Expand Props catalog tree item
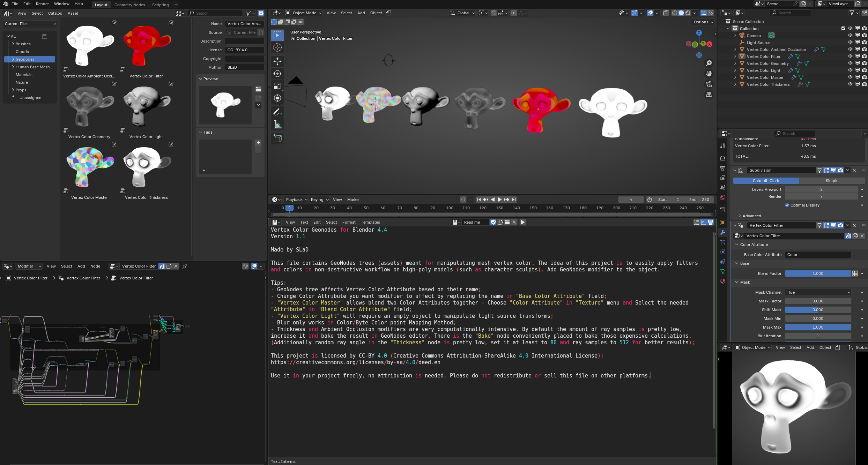 click(x=13, y=90)
